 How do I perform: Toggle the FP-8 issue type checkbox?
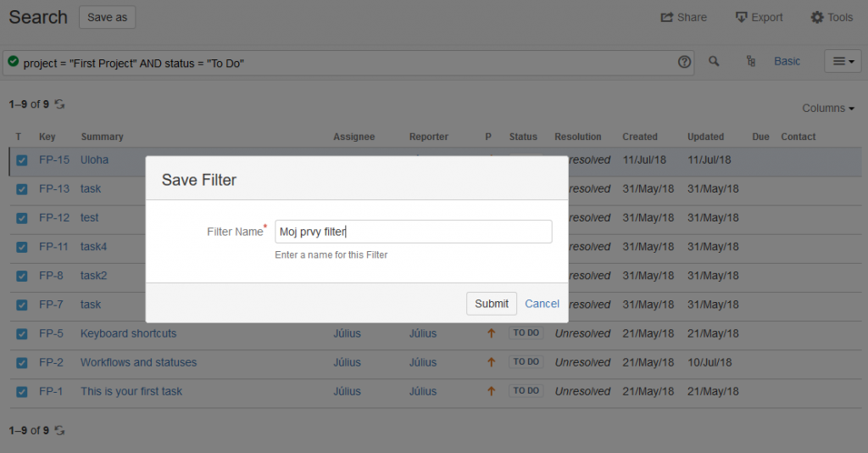pyautogui.click(x=21, y=276)
